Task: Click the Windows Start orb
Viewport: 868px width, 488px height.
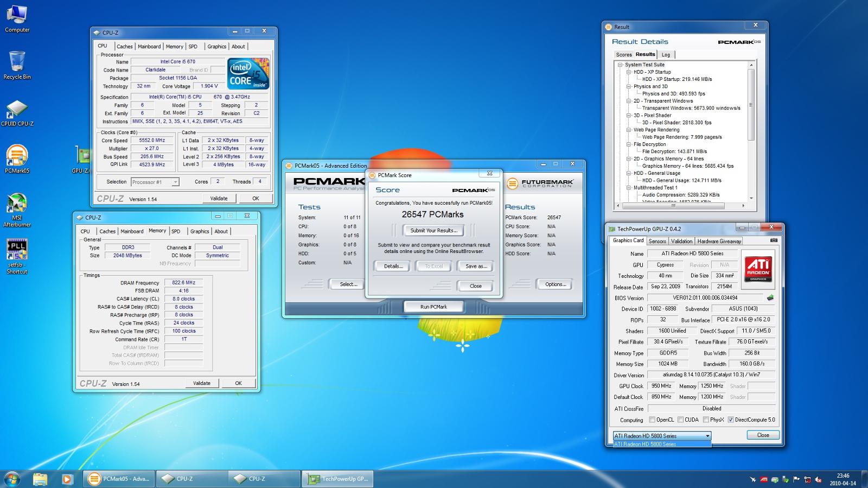Action: coord(12,479)
